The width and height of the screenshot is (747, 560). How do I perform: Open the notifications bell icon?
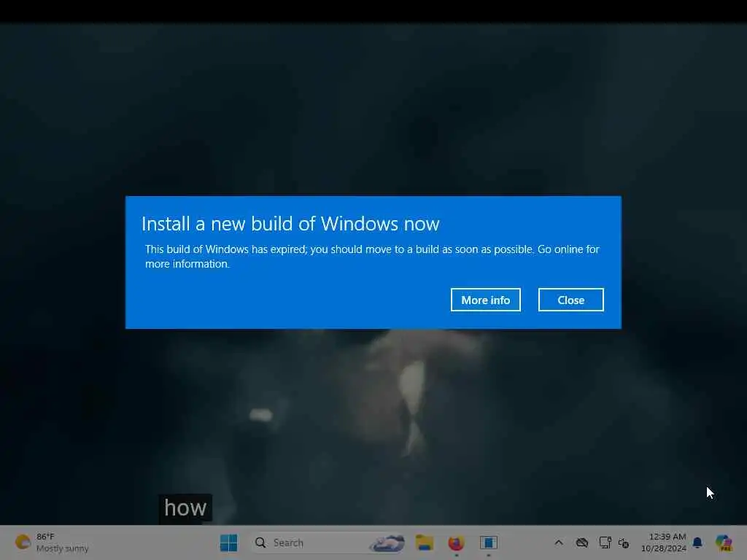tap(697, 542)
